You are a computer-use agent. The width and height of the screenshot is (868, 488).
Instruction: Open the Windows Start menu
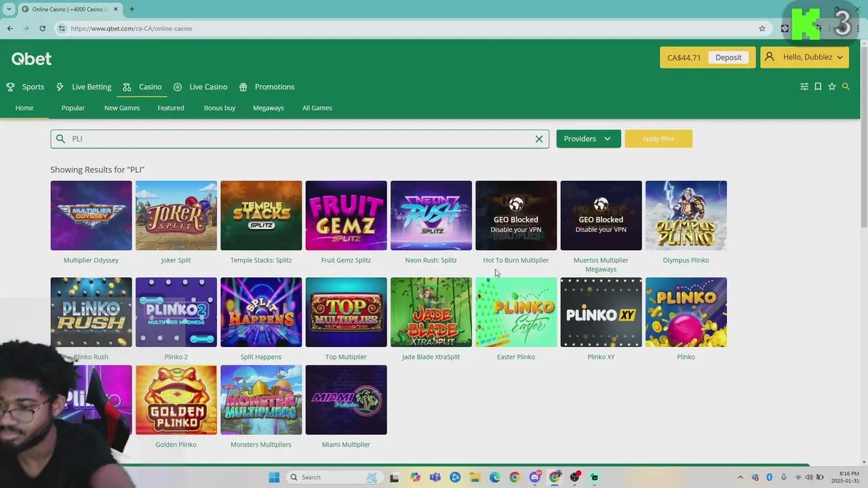coord(274,477)
